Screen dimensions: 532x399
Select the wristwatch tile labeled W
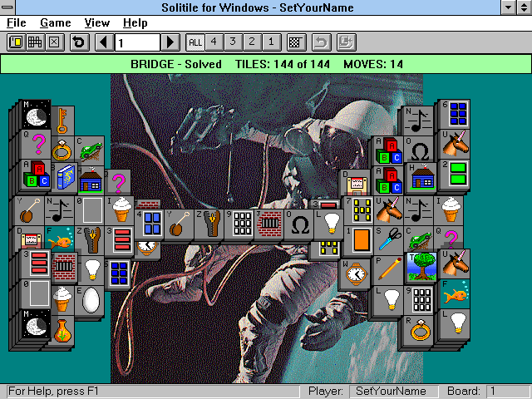coord(356,274)
